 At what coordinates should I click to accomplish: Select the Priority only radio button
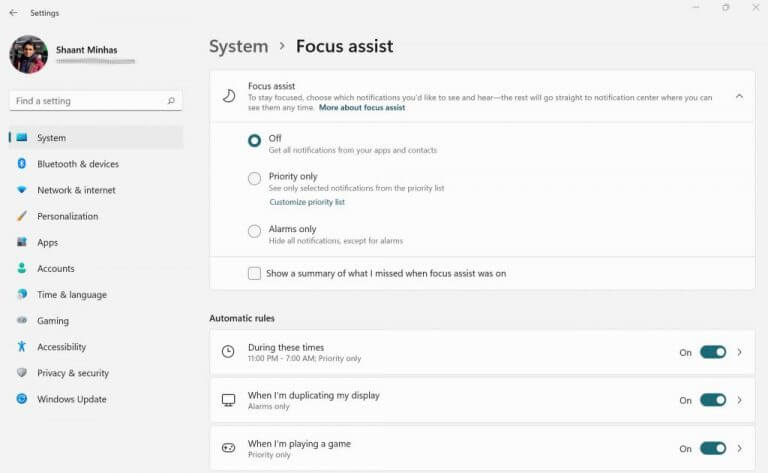click(254, 179)
